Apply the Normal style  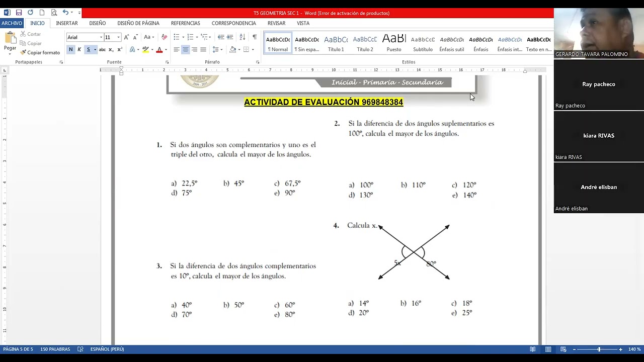coord(278,44)
